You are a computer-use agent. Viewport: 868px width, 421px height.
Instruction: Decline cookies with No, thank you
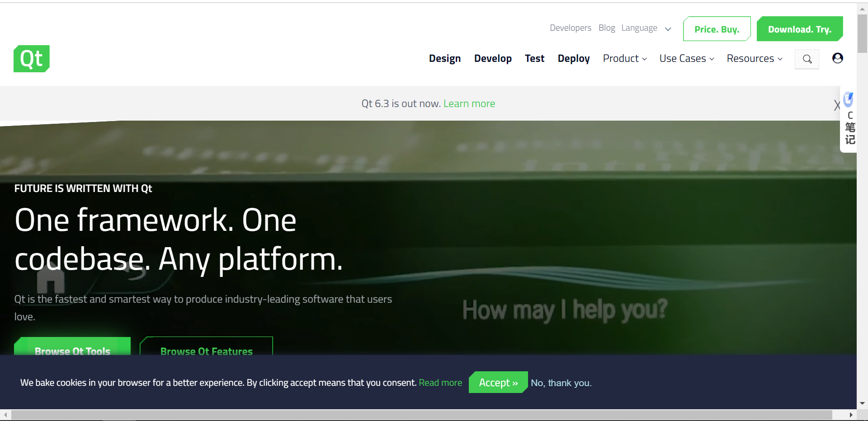(x=561, y=383)
